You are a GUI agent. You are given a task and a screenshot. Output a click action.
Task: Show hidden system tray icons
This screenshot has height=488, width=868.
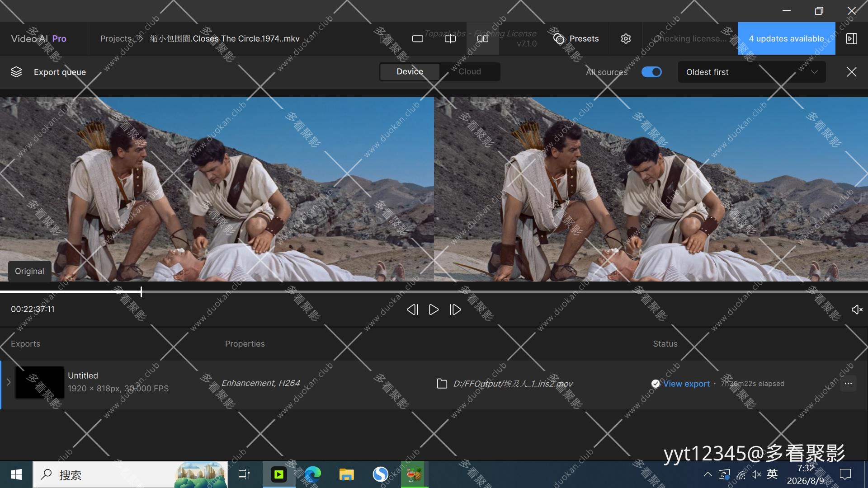[708, 474]
